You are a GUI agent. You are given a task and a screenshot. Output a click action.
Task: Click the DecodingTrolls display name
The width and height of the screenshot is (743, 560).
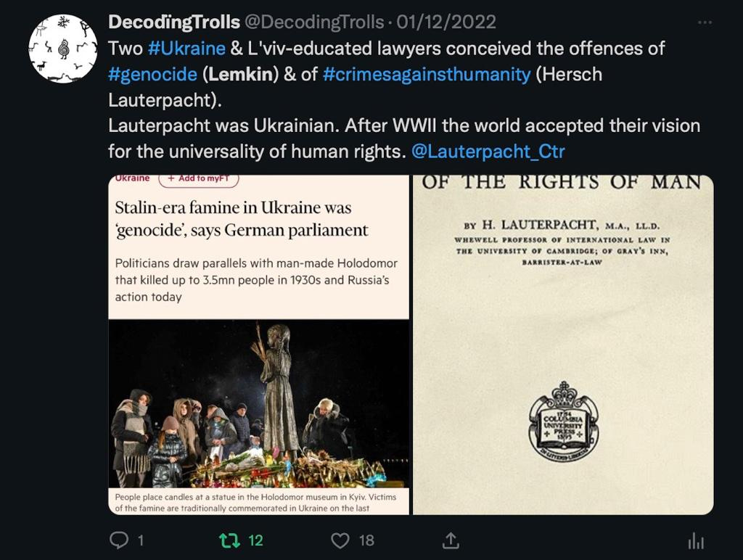tap(174, 22)
